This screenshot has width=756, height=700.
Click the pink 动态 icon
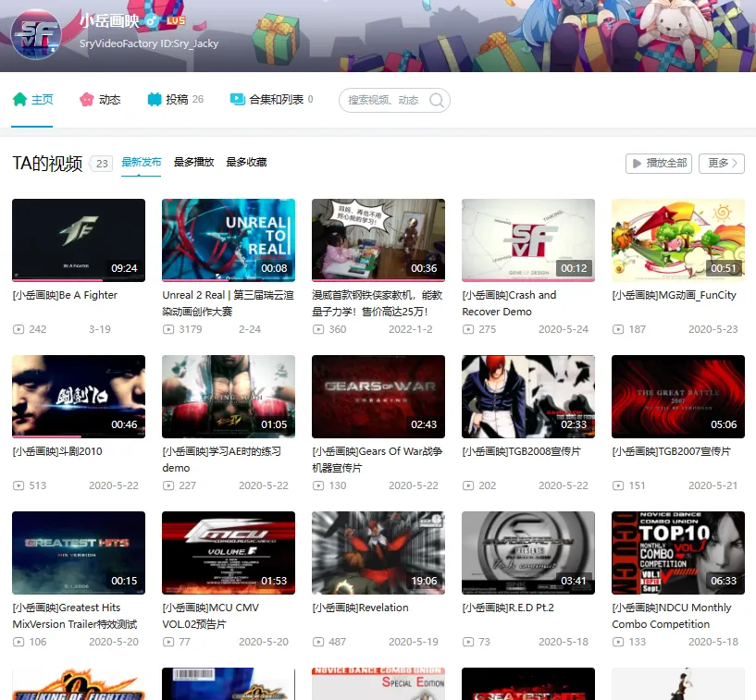87,99
